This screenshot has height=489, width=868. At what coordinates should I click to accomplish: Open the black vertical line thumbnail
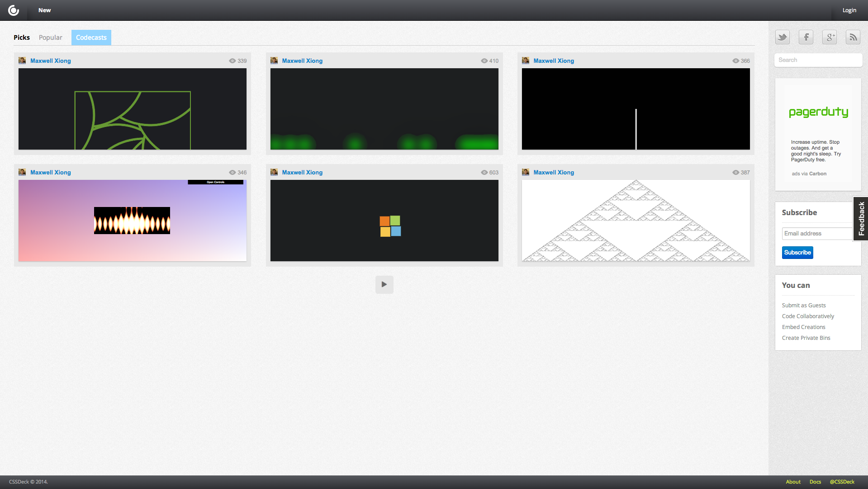click(x=636, y=109)
